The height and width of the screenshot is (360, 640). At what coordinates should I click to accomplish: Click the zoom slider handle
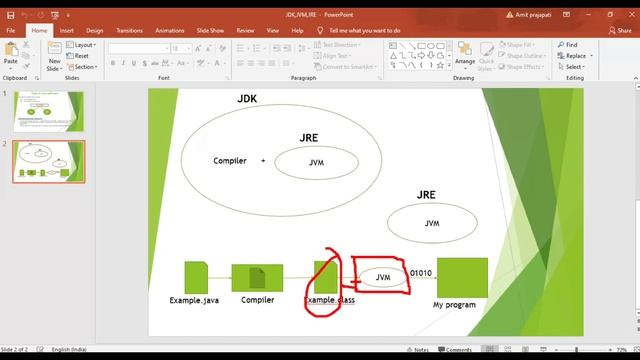(x=576, y=350)
